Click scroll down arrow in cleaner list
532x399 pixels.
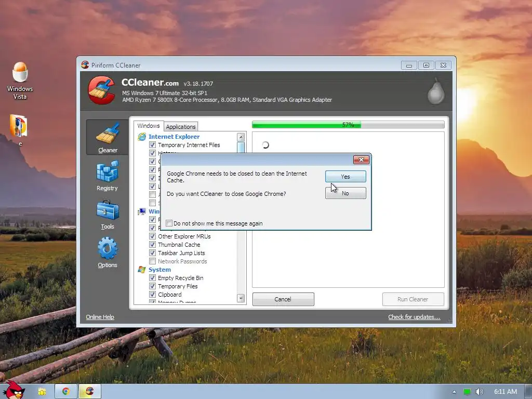(x=241, y=298)
